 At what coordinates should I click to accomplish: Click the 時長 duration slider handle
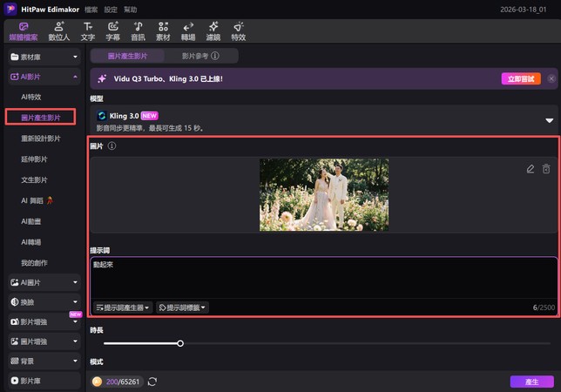180,343
